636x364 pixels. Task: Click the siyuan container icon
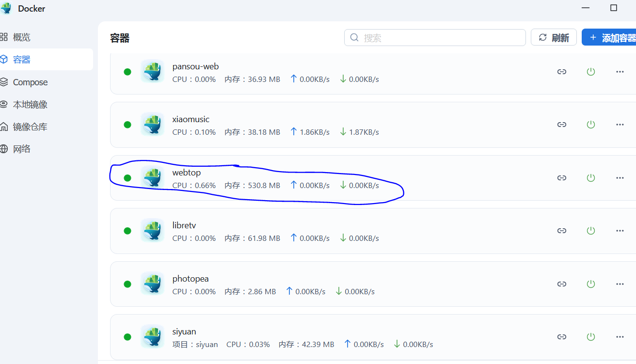coord(153,336)
